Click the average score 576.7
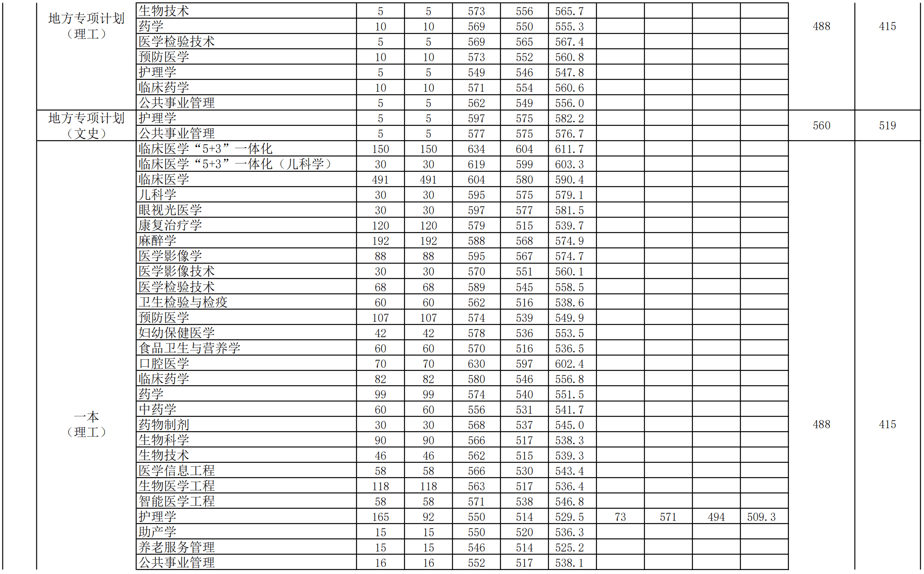Image resolution: width=924 pixels, height=574 pixels. [570, 134]
